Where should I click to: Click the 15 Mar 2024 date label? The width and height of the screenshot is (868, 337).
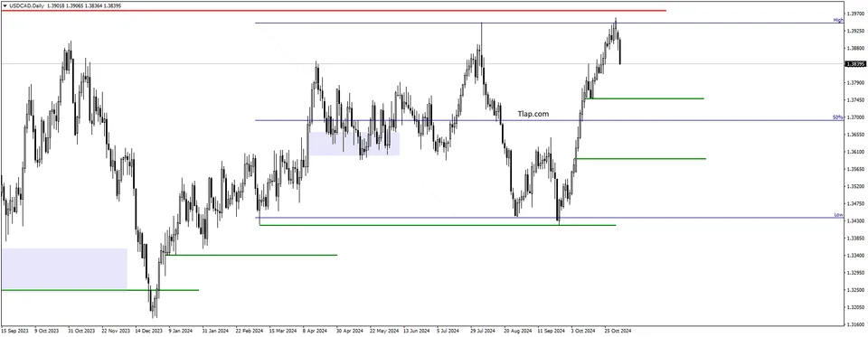tap(282, 331)
